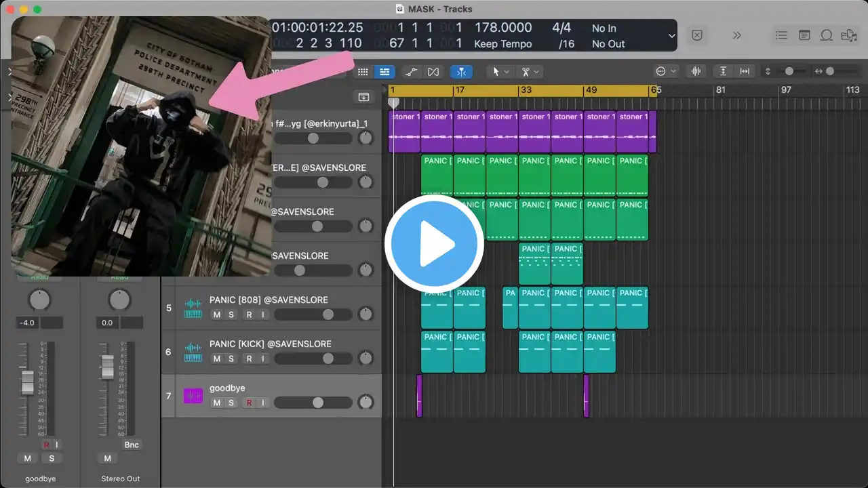Enable horizontal auto zoom
This screenshot has height=488, width=868.
(x=745, y=71)
